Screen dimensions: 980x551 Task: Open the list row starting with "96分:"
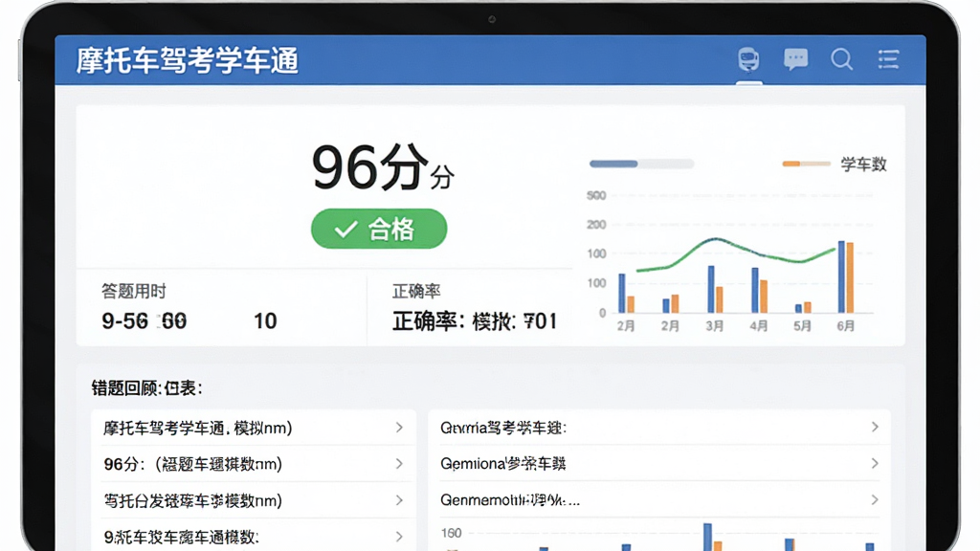(x=254, y=464)
